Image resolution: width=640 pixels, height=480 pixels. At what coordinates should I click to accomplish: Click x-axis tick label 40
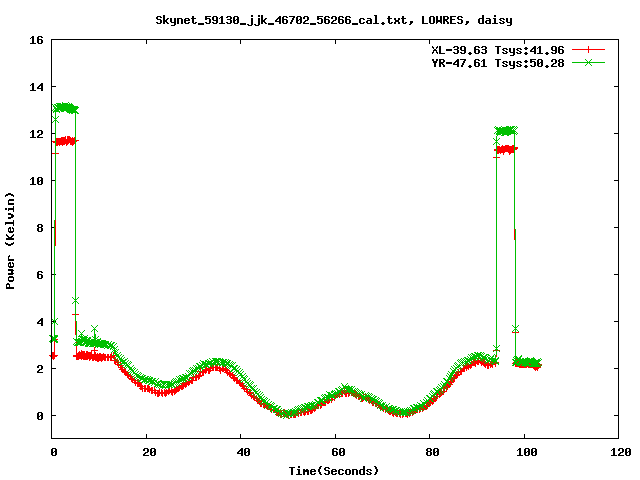(243, 452)
